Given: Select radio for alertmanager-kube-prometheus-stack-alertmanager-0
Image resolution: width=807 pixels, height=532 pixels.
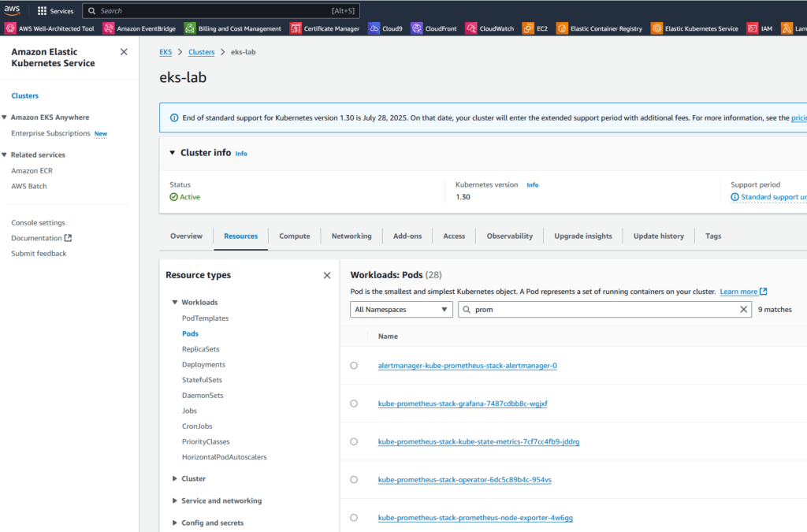Looking at the screenshot, I should coord(354,365).
